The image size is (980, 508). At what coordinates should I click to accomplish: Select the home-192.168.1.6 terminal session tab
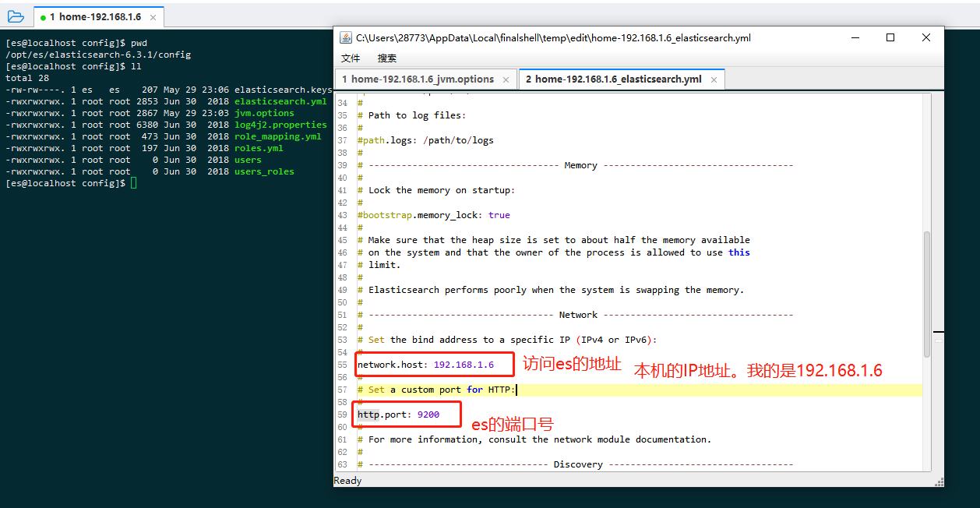point(99,16)
